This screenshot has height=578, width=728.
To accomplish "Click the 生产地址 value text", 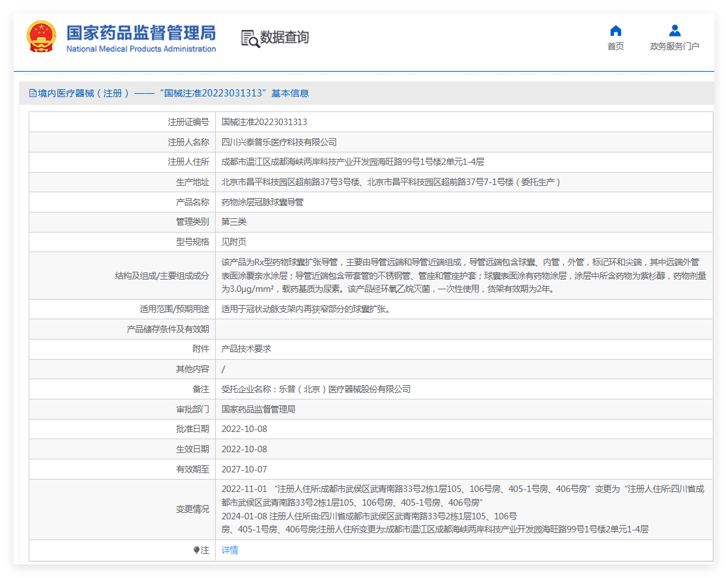I will [x=390, y=182].
